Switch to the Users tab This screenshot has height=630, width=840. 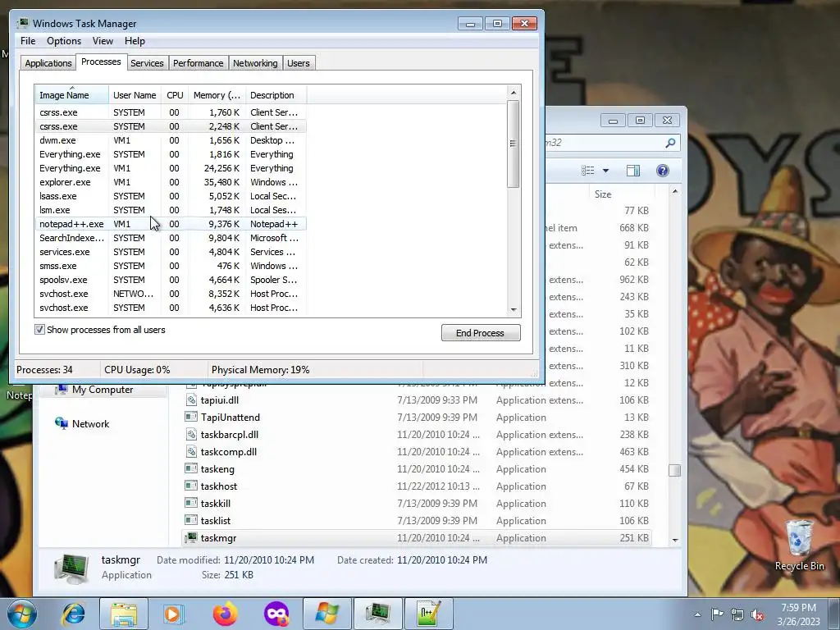tap(299, 63)
